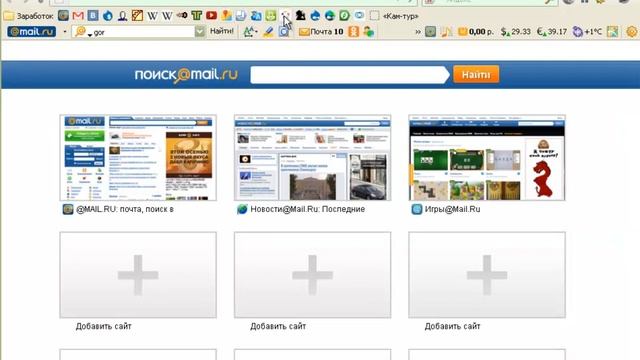The image size is (640, 360).
Task: Click the maps toolbar icon
Action: [613, 32]
